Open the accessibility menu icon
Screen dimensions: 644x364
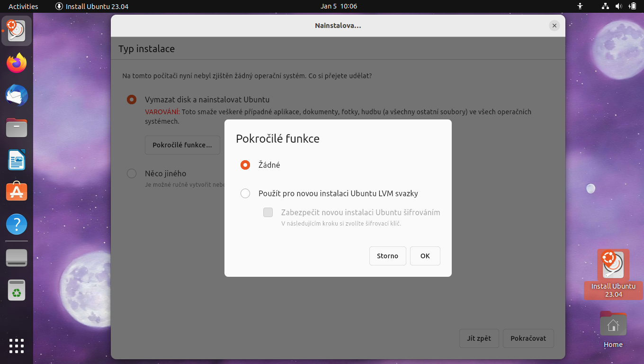tap(580, 7)
